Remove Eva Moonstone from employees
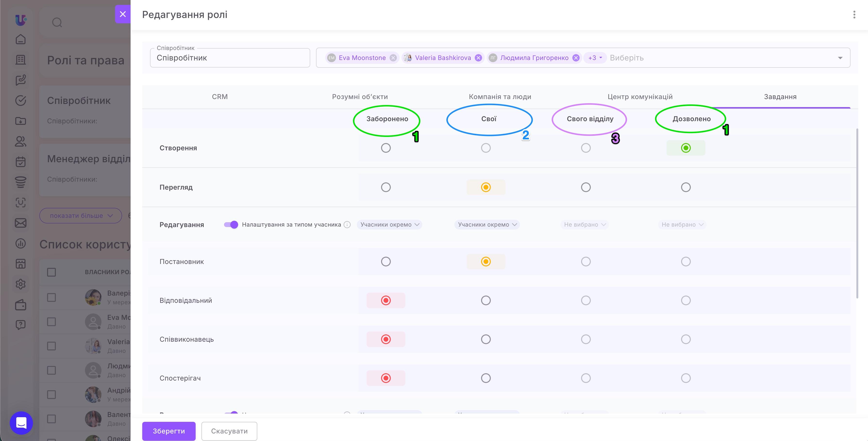 (x=393, y=58)
